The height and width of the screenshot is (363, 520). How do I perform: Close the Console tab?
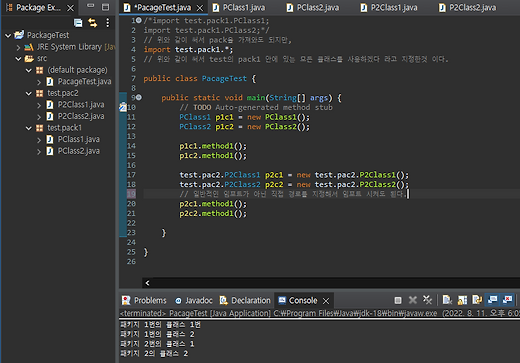[x=326, y=301]
